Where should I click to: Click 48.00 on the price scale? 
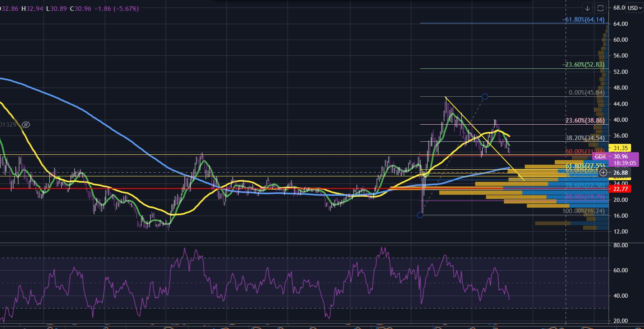621,88
